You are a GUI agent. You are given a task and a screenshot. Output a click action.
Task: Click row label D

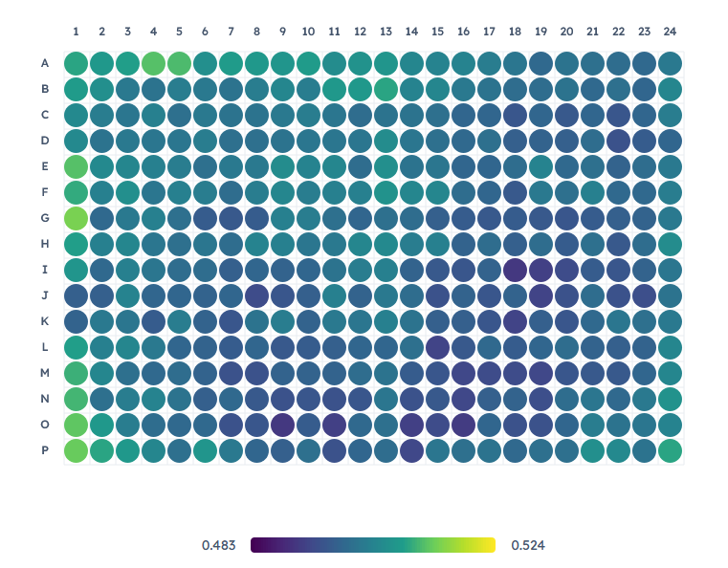(45, 141)
